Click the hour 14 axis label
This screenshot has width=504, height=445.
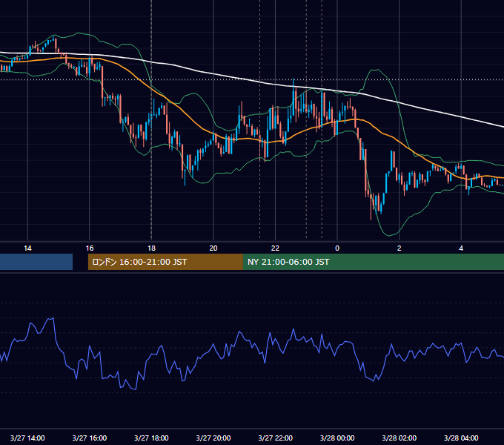27,248
